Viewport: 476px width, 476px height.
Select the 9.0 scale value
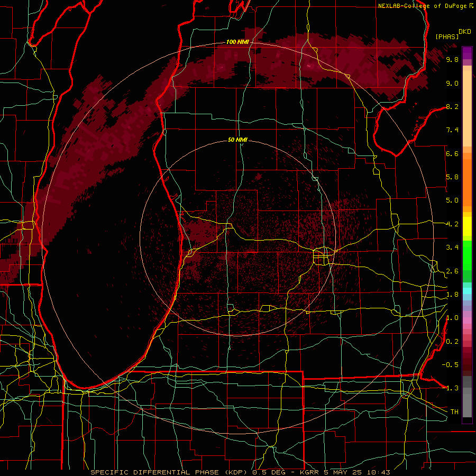[452, 83]
